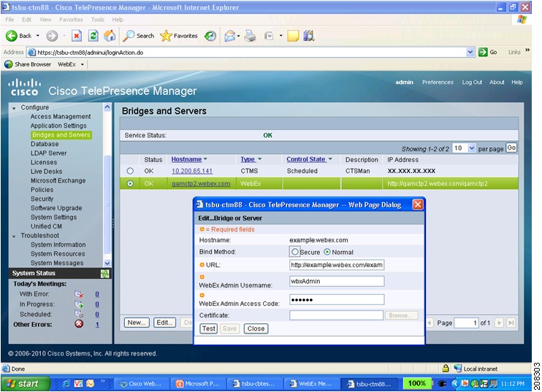Click into the URL input field
Screen dimensions: 542x392
click(x=337, y=265)
